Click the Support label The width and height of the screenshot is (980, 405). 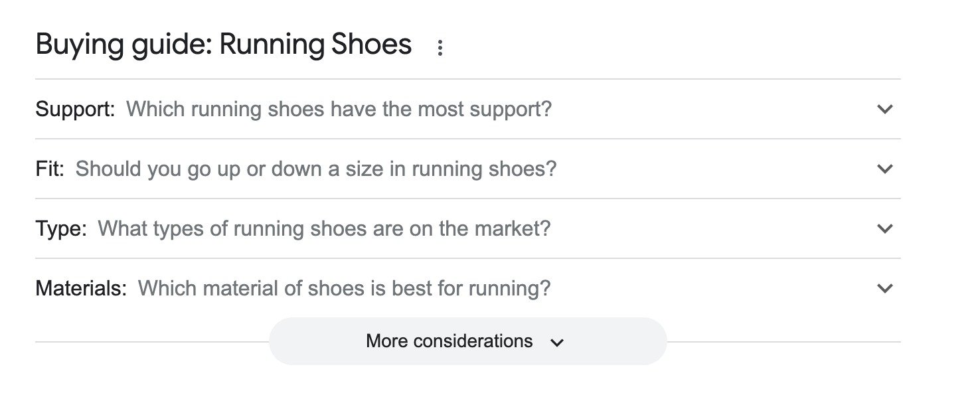point(74,110)
